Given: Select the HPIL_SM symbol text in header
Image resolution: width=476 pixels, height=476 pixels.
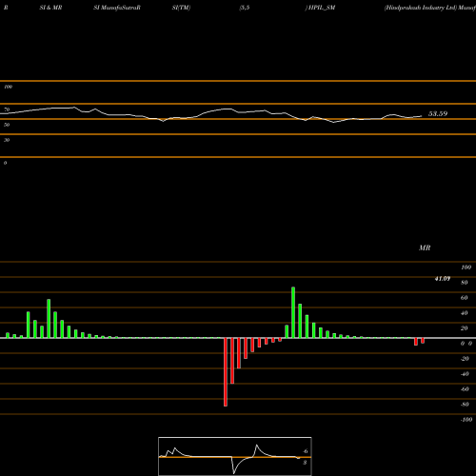Looking at the screenshot, I should tap(322, 8).
